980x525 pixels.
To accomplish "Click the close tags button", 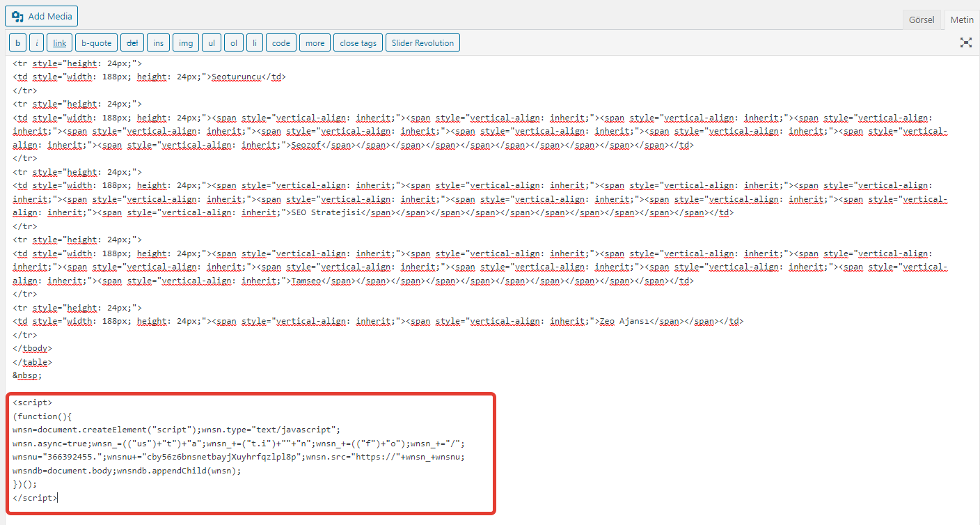I will 358,43.
